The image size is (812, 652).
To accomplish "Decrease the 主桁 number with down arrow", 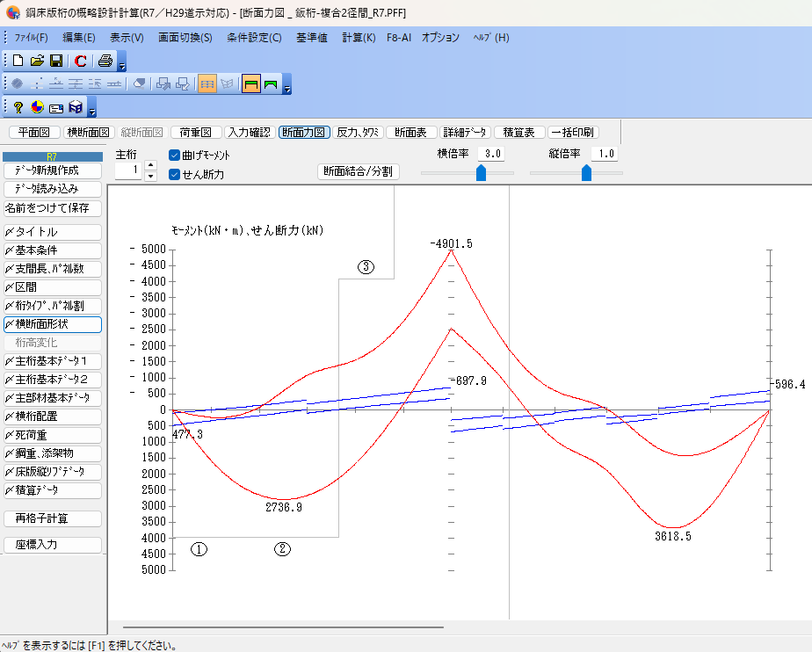I will coord(150,176).
